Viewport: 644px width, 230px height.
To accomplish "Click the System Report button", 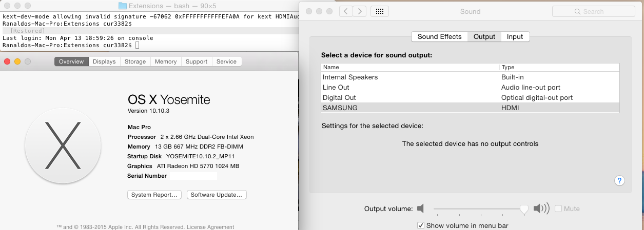I will [x=154, y=195].
